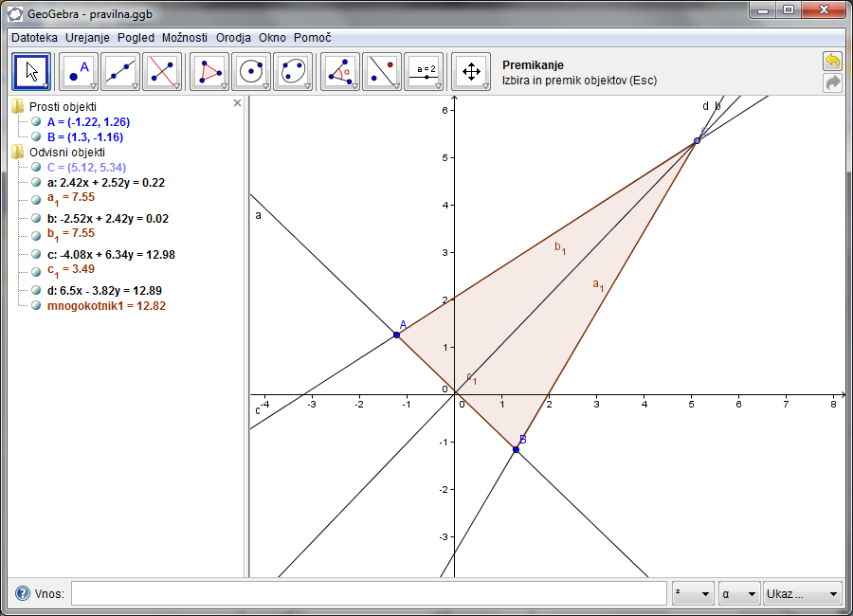Open the Datoteka menu
The image size is (853, 616).
pyautogui.click(x=34, y=38)
